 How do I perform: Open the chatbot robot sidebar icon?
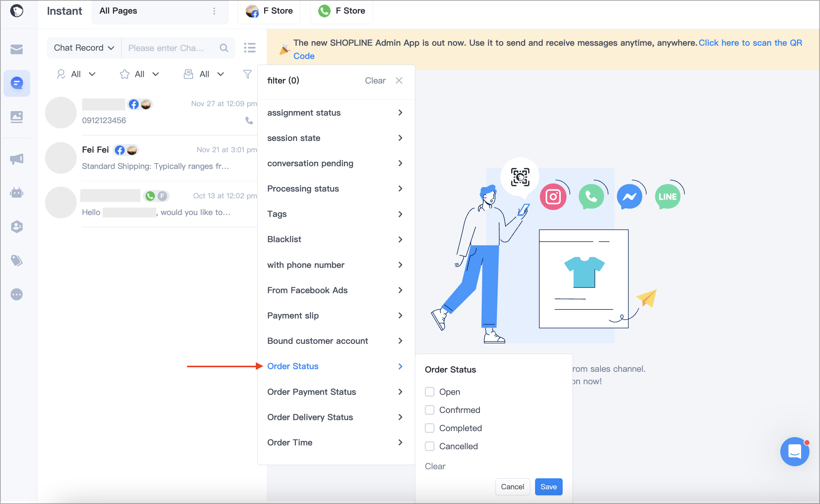coord(17,193)
